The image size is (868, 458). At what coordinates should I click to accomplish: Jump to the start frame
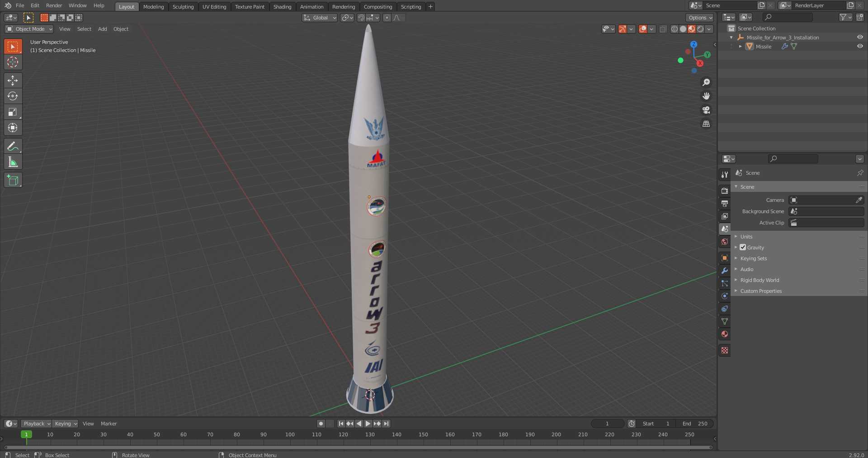(341, 424)
